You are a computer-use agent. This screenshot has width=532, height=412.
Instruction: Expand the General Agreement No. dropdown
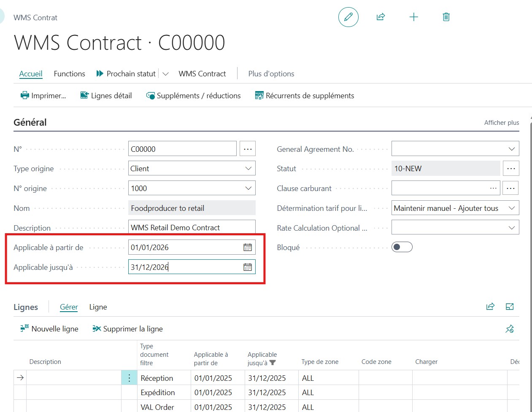click(511, 149)
